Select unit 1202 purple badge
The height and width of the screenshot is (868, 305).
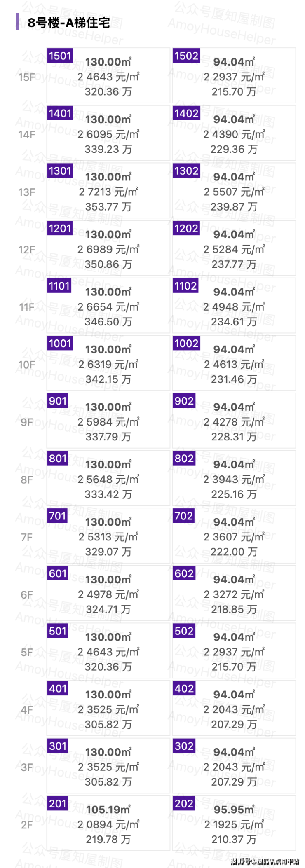(x=186, y=228)
